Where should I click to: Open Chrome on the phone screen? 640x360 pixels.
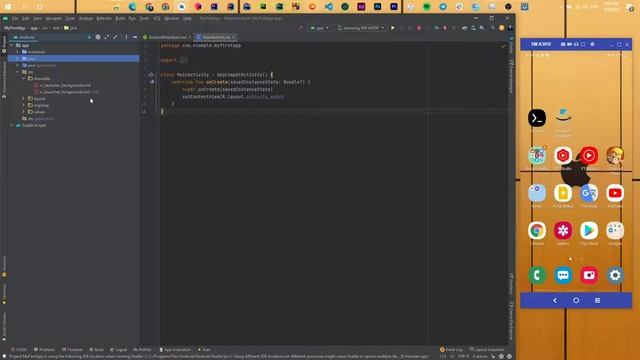click(x=537, y=231)
